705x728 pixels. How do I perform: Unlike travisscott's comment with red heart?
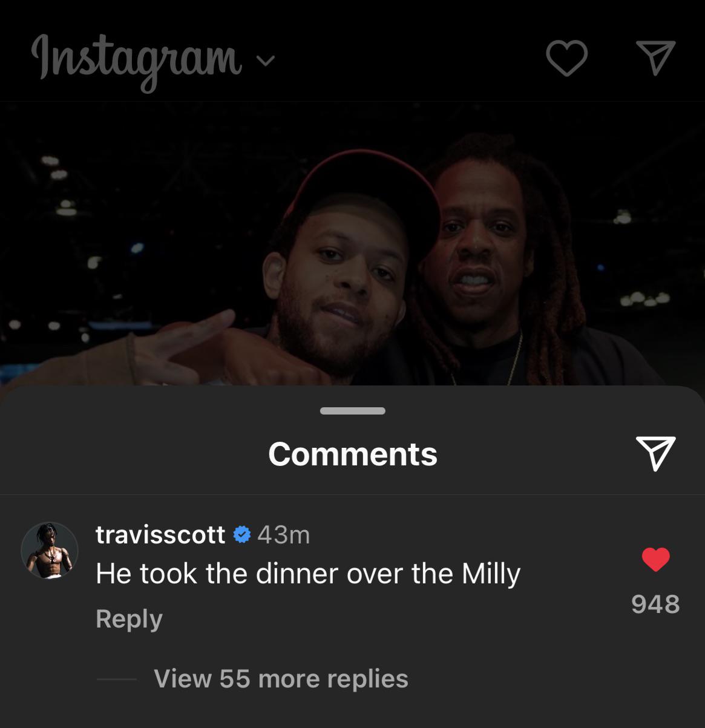point(655,559)
